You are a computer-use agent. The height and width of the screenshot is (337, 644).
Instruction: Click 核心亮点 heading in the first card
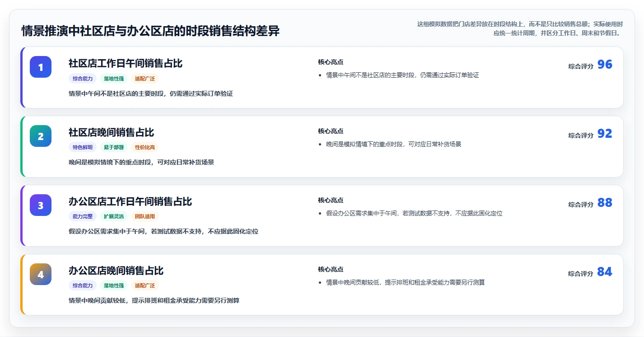click(x=331, y=62)
